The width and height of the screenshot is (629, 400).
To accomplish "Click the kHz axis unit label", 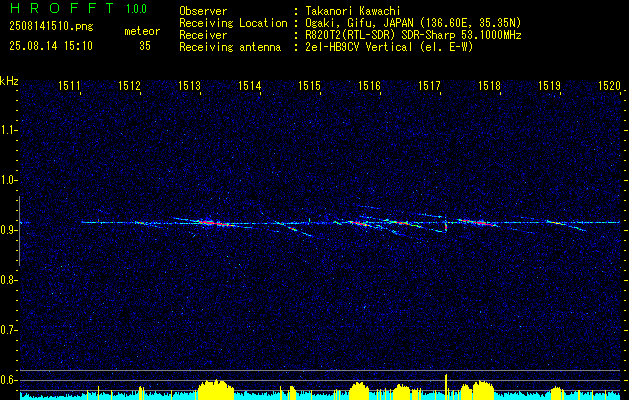I will pos(9,81).
